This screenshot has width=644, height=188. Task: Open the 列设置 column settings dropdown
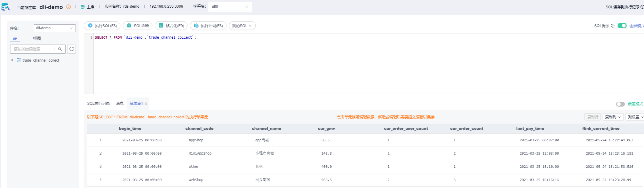coord(635,117)
